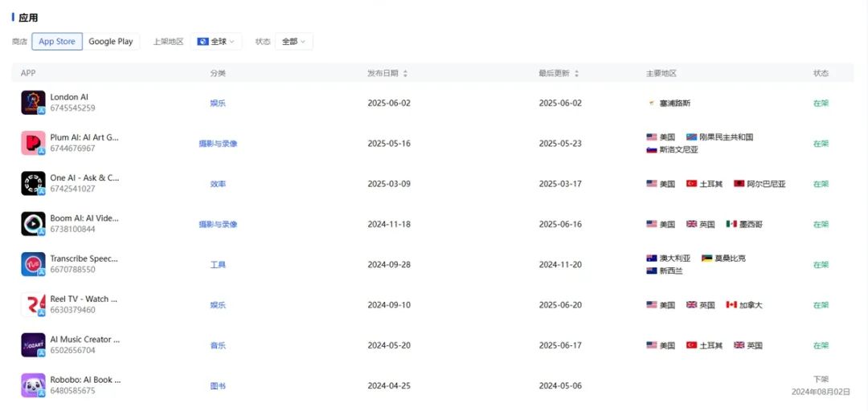Click the Robobo AI Book app icon
Viewport: 868px width, 411px height.
click(x=33, y=385)
